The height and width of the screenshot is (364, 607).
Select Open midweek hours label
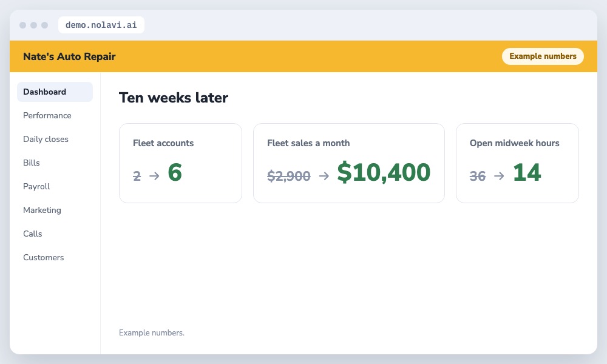tap(515, 143)
